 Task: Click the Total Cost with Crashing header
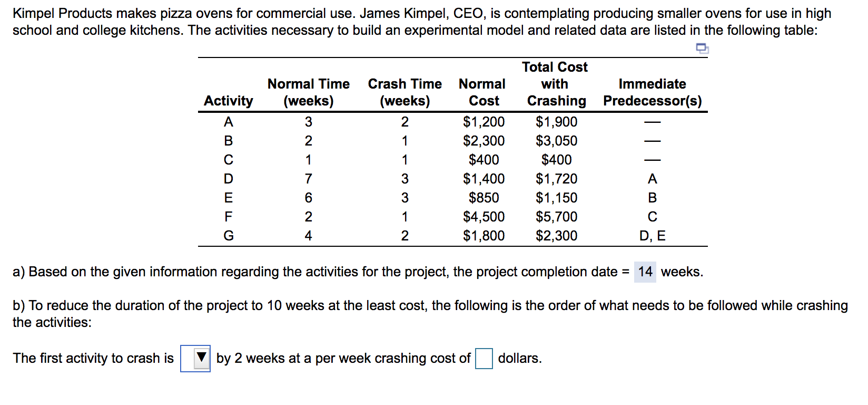click(x=556, y=84)
